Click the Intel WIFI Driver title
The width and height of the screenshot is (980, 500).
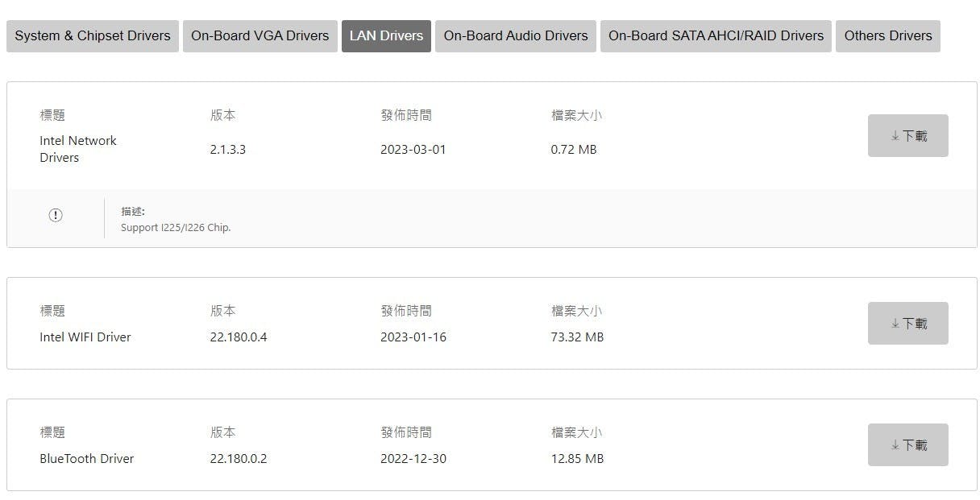(x=85, y=337)
